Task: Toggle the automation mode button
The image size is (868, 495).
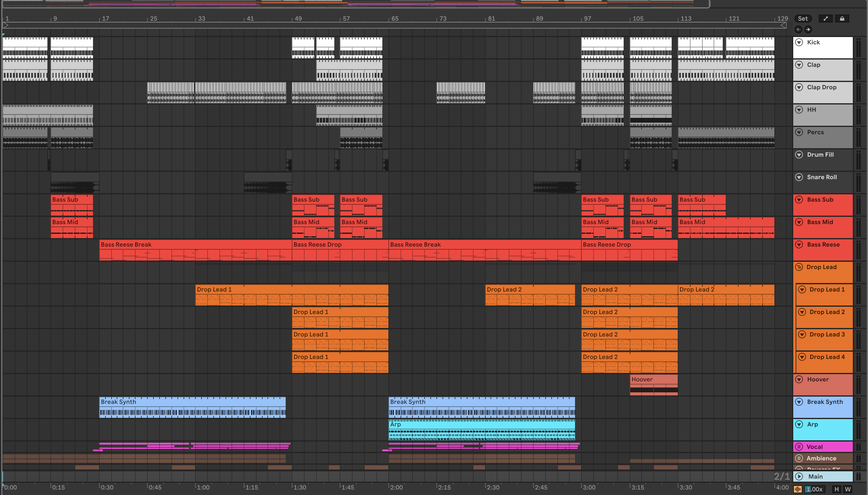Action: click(x=825, y=19)
